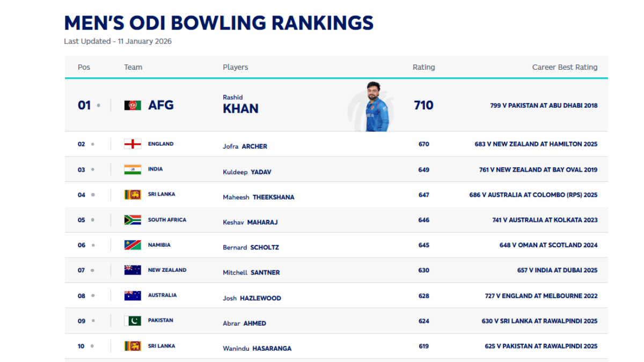Viewport: 644px width, 362px height.
Task: Click the Pakistan flag icon
Action: [133, 321]
